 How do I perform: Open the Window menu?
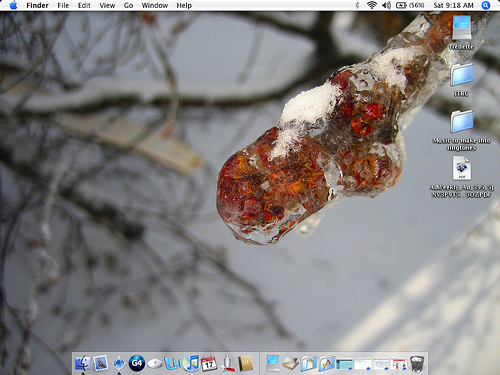point(155,5)
